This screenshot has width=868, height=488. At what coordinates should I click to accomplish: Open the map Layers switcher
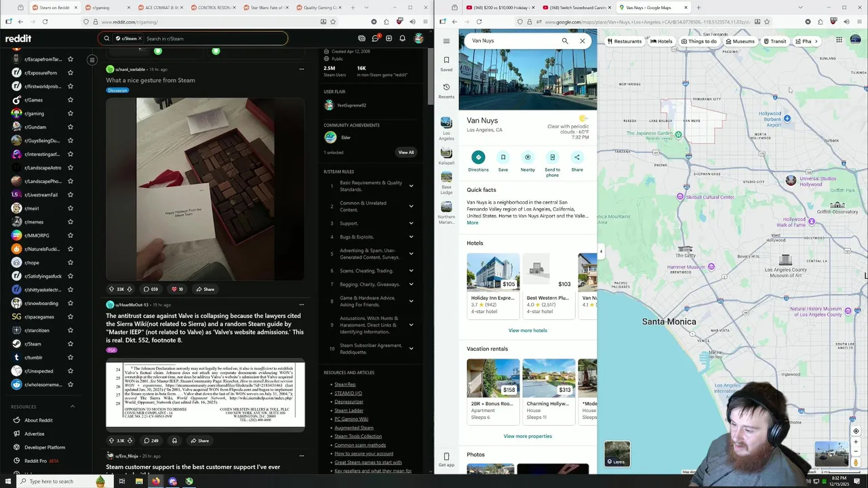pyautogui.click(x=617, y=454)
